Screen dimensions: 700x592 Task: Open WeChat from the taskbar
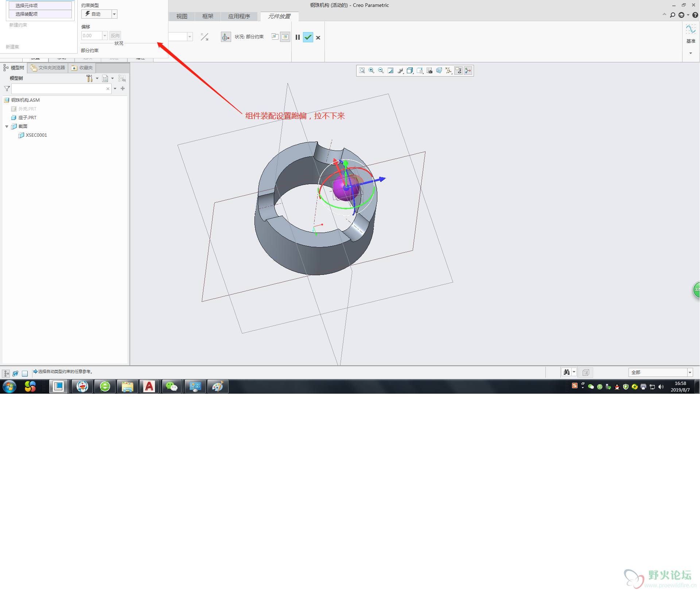tap(172, 386)
